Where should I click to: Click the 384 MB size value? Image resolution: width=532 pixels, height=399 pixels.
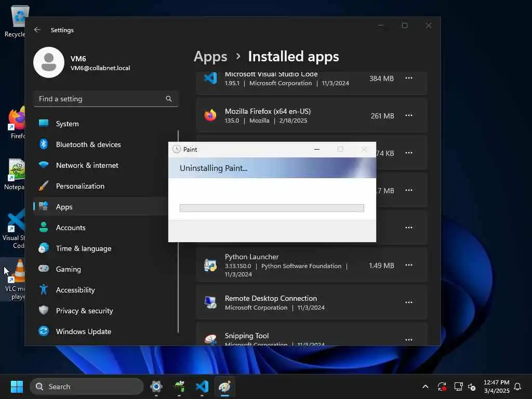point(382,78)
